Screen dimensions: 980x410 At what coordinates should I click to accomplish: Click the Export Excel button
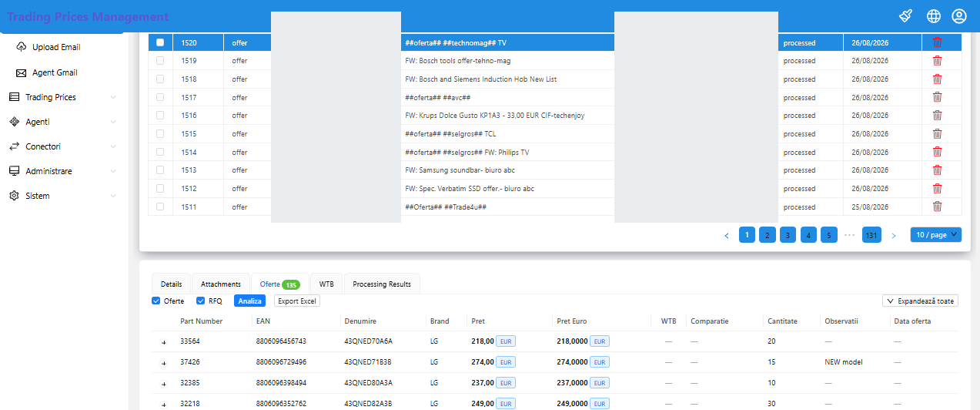(297, 301)
